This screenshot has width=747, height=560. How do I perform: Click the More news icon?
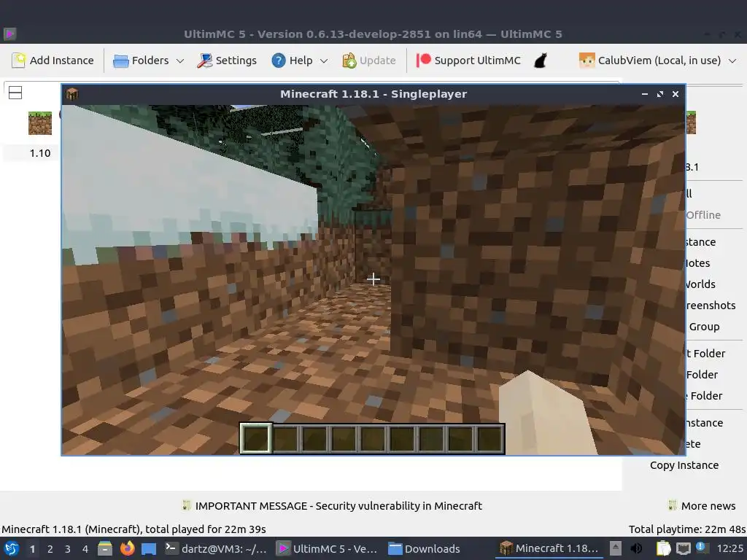coord(672,505)
